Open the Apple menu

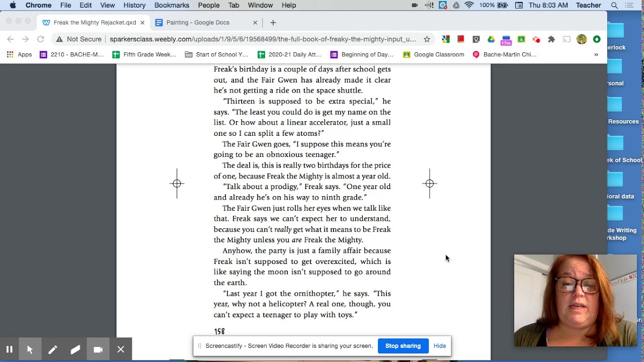click(13, 5)
